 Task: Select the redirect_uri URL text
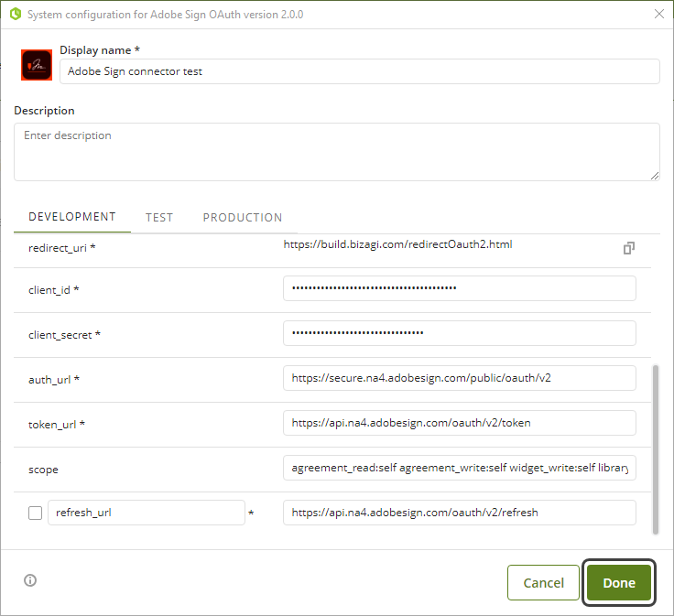[x=397, y=244]
